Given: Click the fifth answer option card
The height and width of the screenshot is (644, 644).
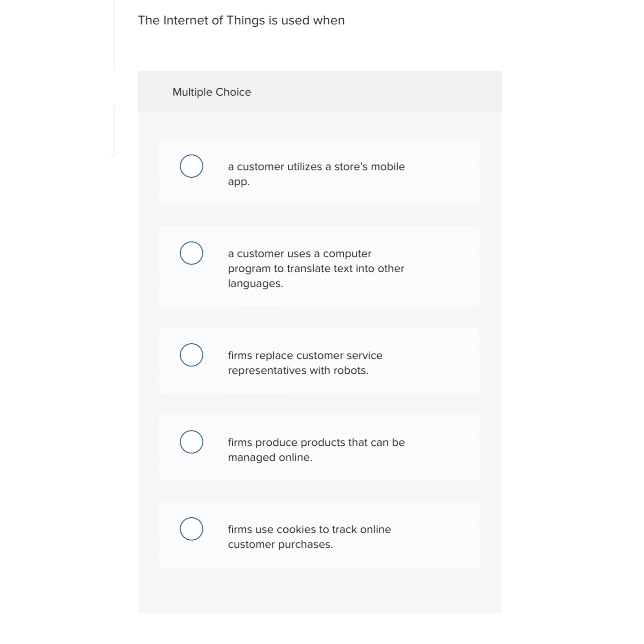Looking at the screenshot, I should coord(318,534).
